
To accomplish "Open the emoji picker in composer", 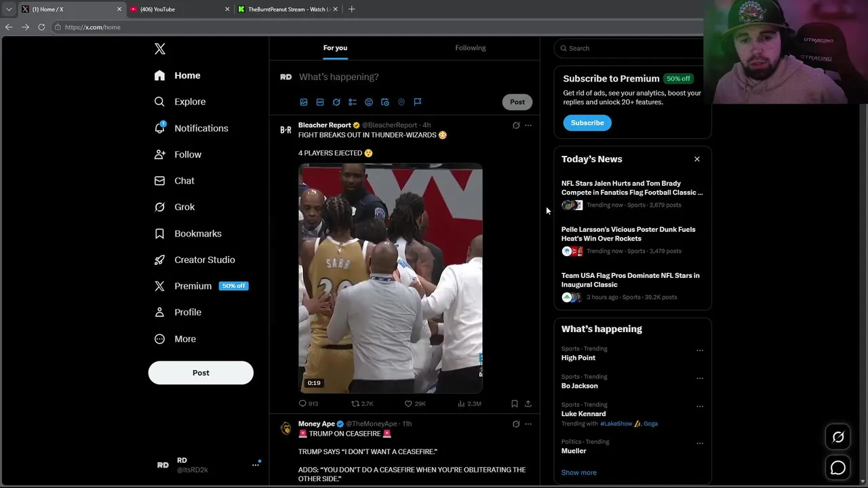I will pos(369,102).
